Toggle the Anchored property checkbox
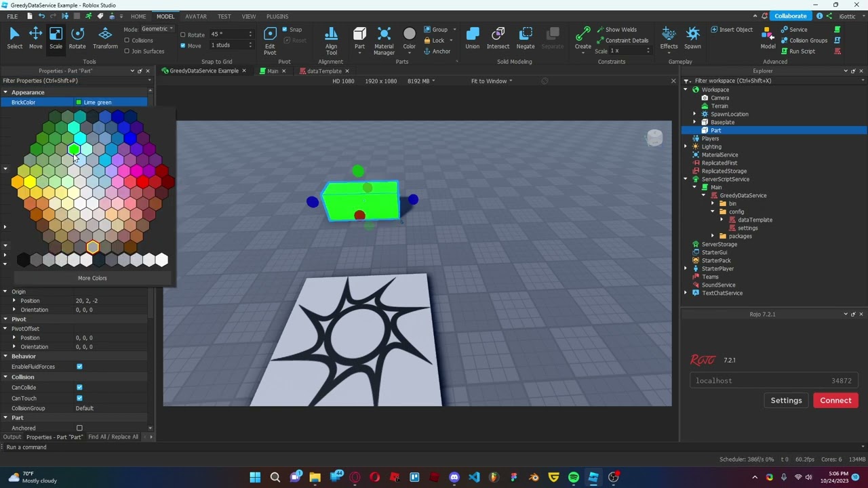868x488 pixels. [79, 428]
